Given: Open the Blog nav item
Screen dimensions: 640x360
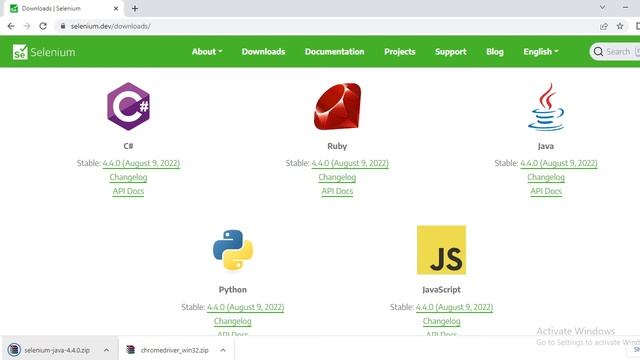Looking at the screenshot, I should click(495, 51).
